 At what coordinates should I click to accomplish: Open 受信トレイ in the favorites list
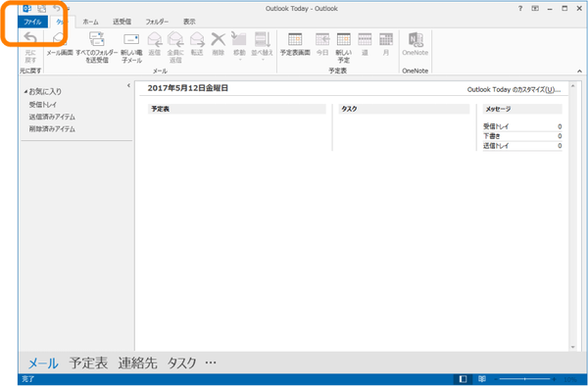pyautogui.click(x=43, y=104)
